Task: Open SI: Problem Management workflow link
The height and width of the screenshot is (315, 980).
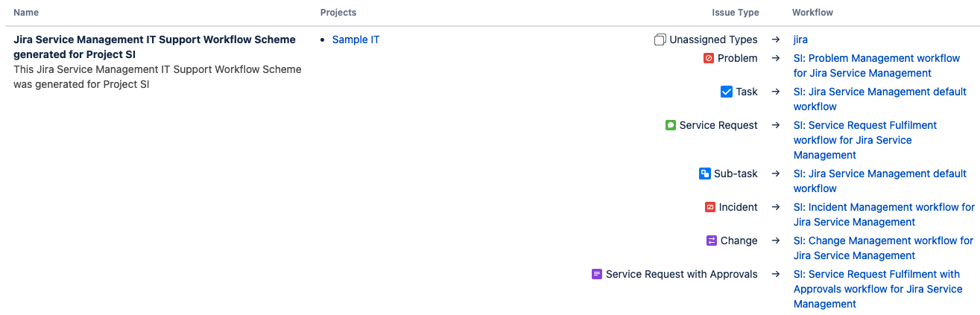Action: coord(877,66)
